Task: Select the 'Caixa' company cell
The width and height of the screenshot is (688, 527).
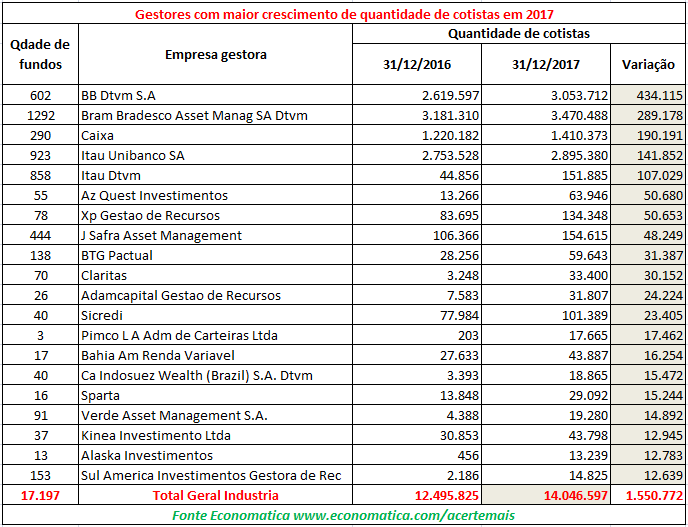Action: pos(215,135)
